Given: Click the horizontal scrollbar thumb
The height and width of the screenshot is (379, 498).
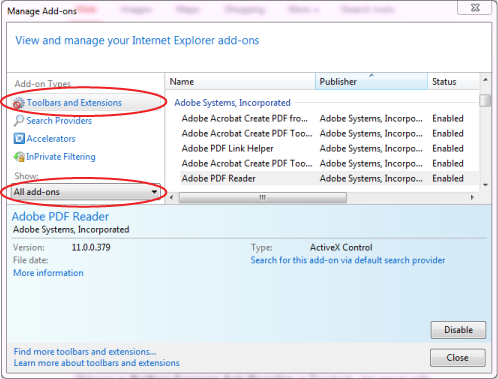Looking at the screenshot, I should [263, 197].
